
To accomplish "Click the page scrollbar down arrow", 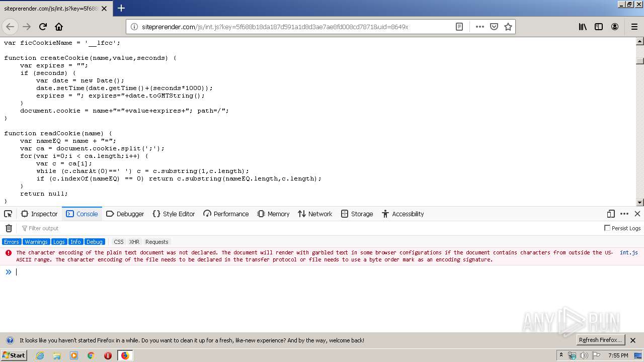I will pos(640,203).
